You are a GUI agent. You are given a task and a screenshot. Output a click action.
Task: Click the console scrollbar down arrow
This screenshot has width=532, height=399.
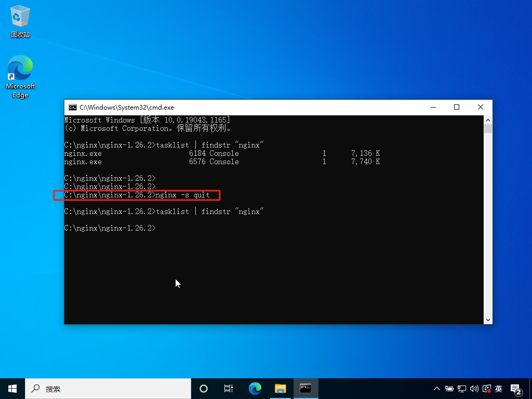[488, 320]
